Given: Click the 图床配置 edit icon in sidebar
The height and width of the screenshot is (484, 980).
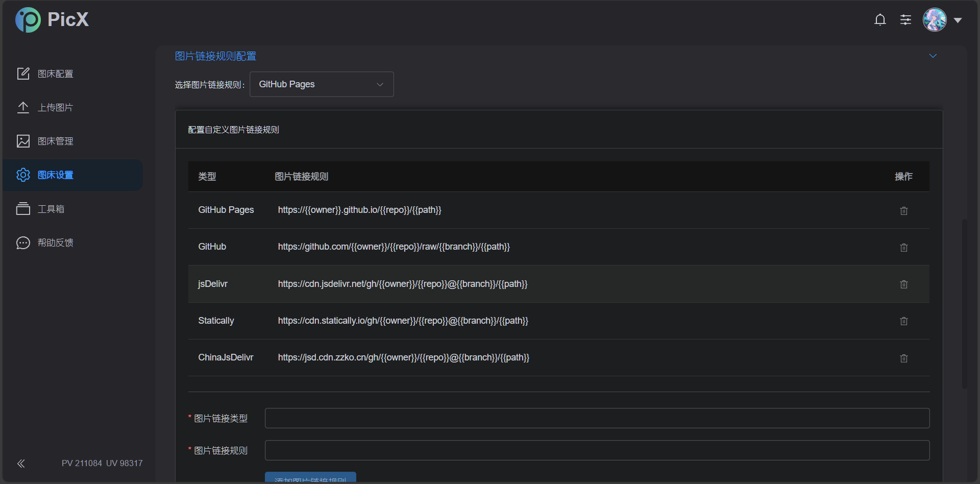Looking at the screenshot, I should [x=23, y=74].
